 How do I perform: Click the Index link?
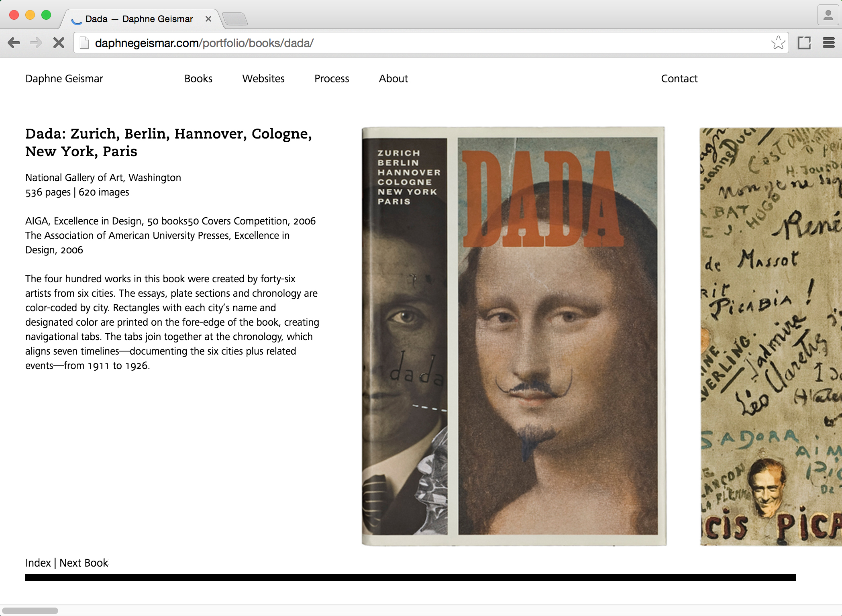tap(38, 563)
